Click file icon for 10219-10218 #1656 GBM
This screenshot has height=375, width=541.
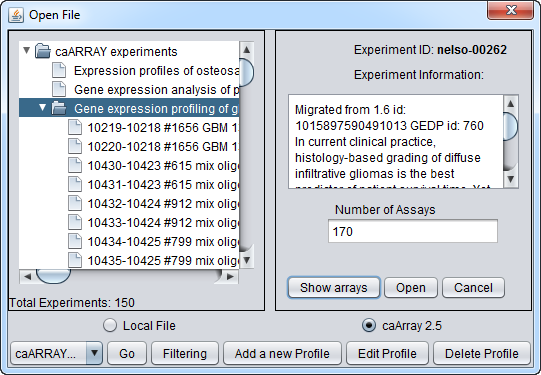(75, 127)
